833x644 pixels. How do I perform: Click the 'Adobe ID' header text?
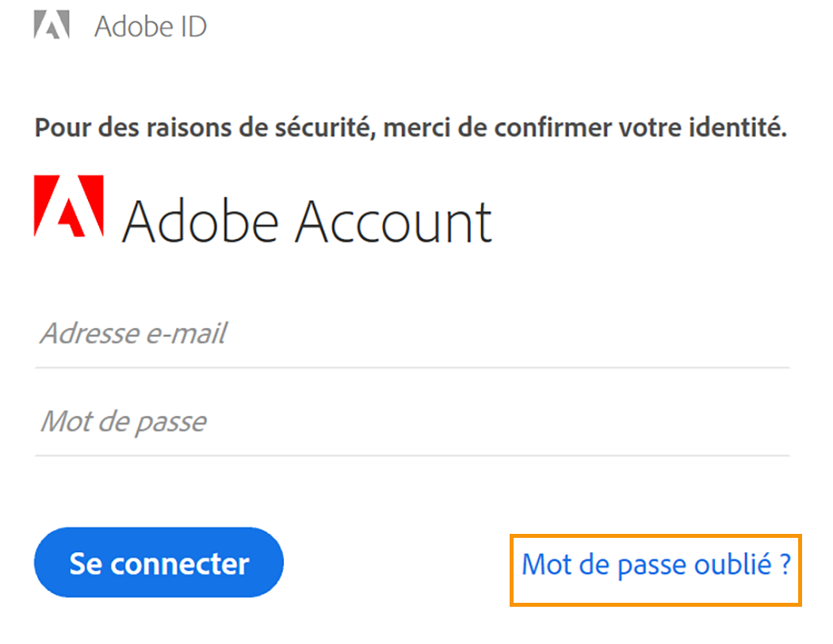pyautogui.click(x=151, y=25)
